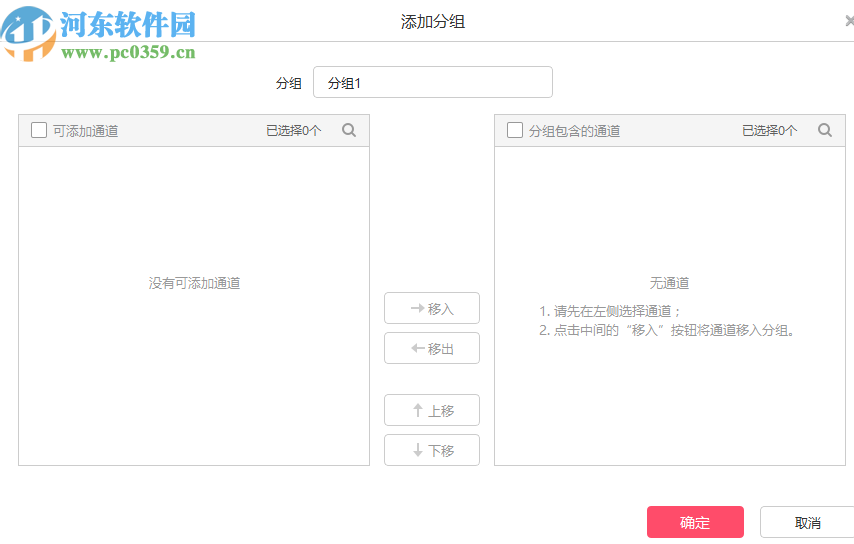Move channel up with 上移
Viewport: 854px width, 544px height.
(x=432, y=410)
